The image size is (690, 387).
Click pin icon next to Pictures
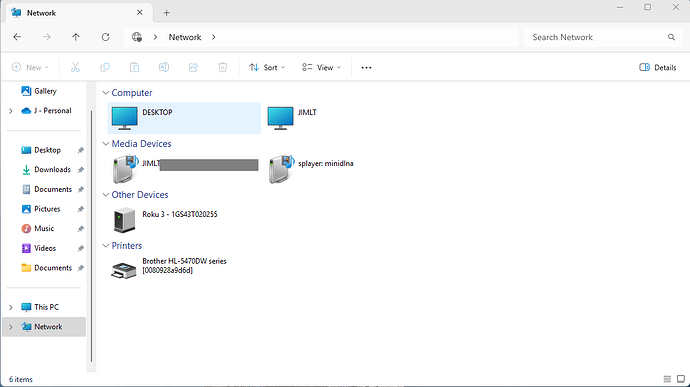coord(81,209)
